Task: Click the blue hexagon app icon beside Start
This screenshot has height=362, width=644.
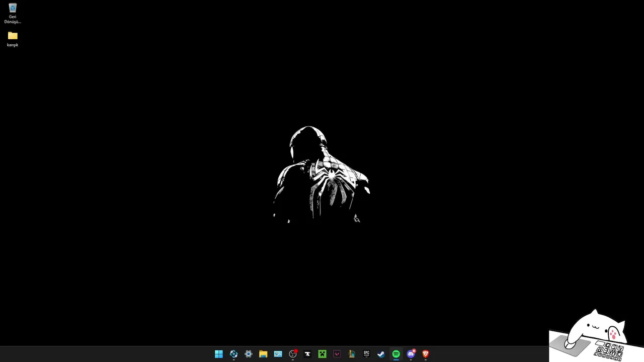Action: tap(233, 354)
